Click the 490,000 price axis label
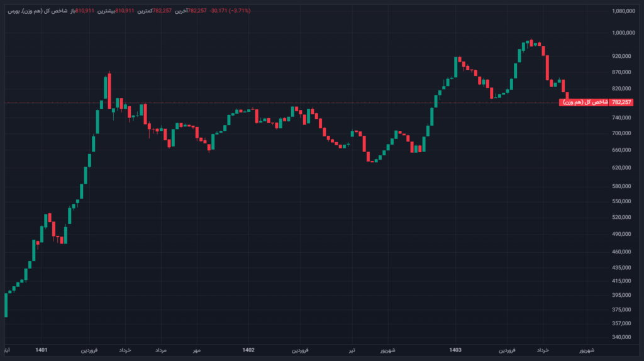The width and height of the screenshot is (644, 361). 621,234
